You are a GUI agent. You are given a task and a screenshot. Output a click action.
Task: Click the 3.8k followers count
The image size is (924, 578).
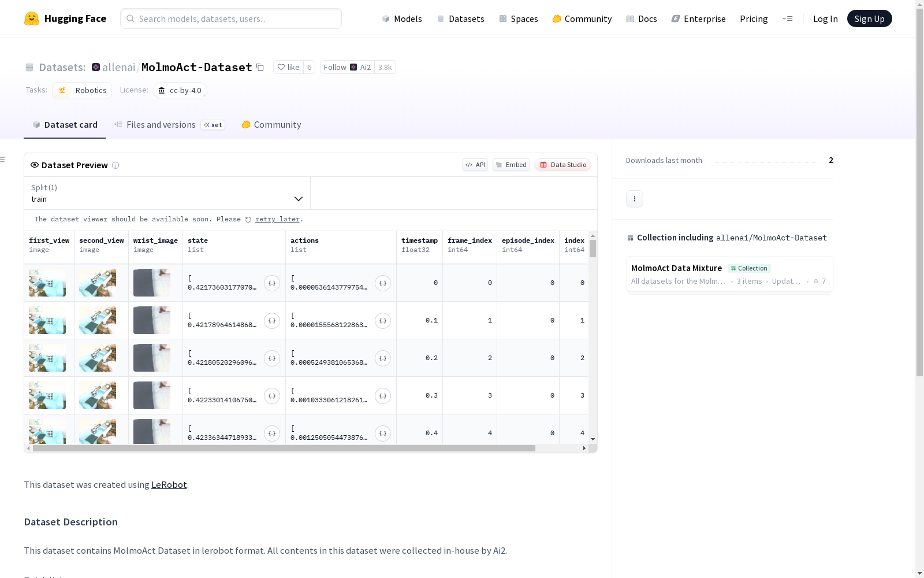(385, 67)
